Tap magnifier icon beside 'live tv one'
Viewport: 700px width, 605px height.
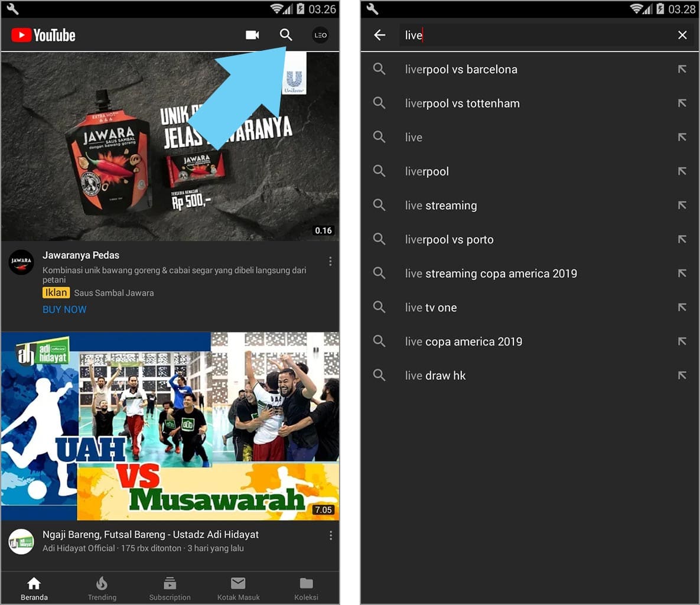coord(379,307)
